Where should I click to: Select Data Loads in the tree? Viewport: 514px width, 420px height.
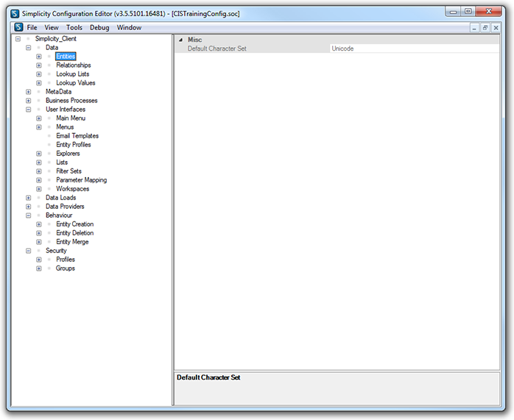(61, 198)
